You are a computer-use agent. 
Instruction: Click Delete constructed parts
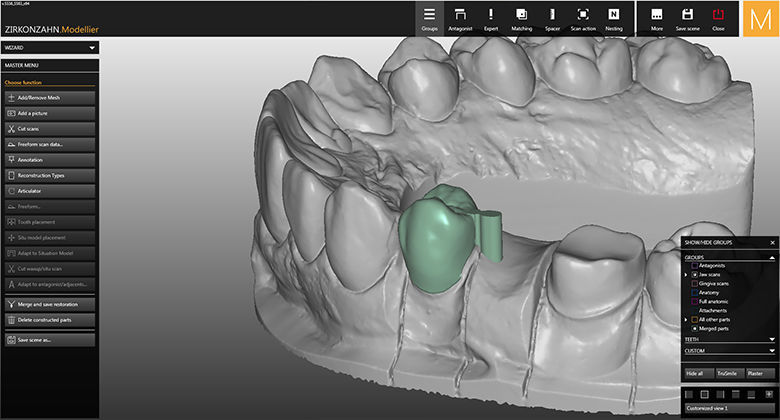click(50, 320)
